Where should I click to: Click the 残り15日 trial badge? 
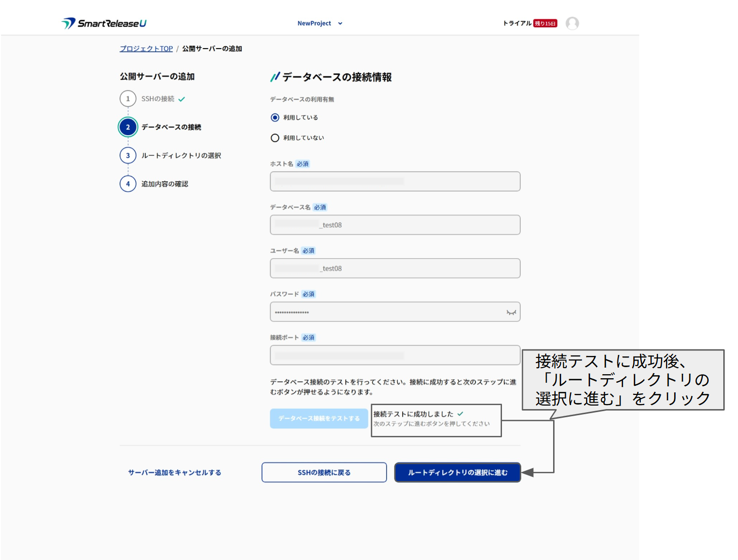(545, 23)
